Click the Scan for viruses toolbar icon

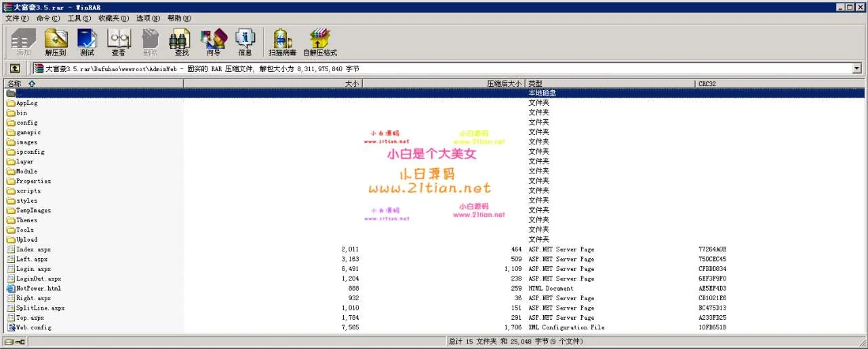[x=282, y=42]
